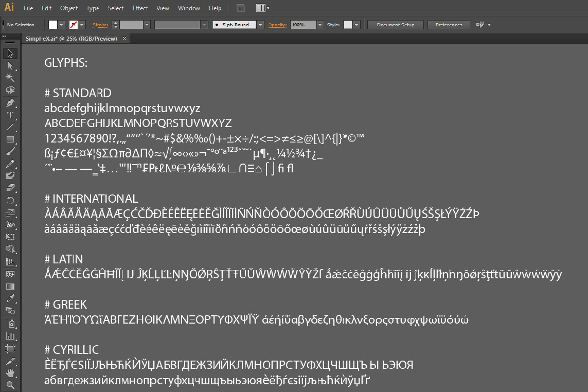Screen dimensions: 588x392
Task: Select the Artboard tool
Action: pos(10,349)
